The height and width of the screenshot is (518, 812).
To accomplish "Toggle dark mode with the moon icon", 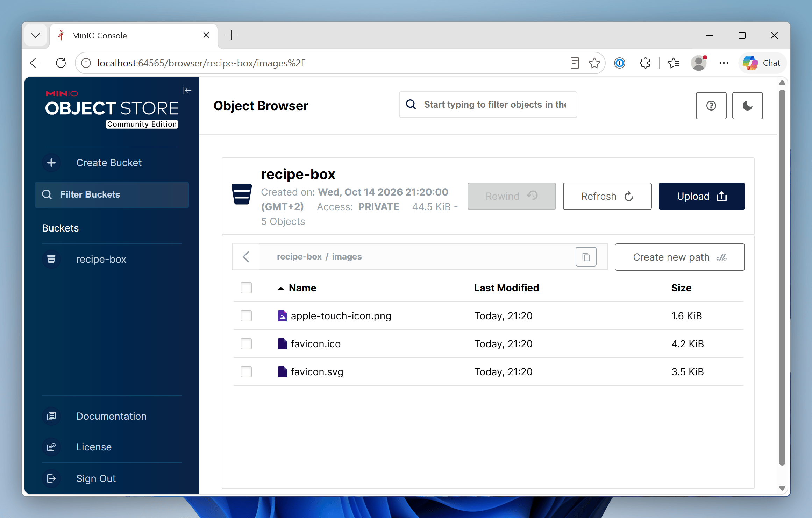I will coord(747,106).
